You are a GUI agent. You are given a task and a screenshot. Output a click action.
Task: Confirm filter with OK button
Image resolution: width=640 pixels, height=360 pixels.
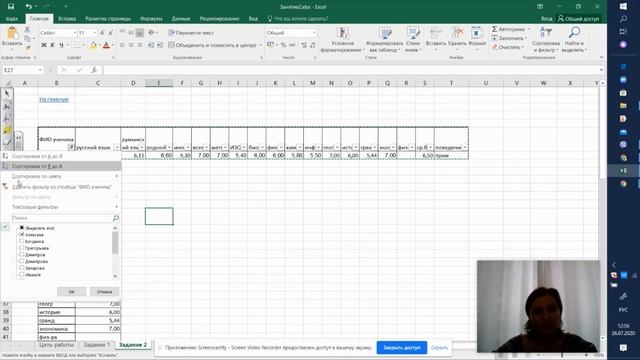pos(71,291)
